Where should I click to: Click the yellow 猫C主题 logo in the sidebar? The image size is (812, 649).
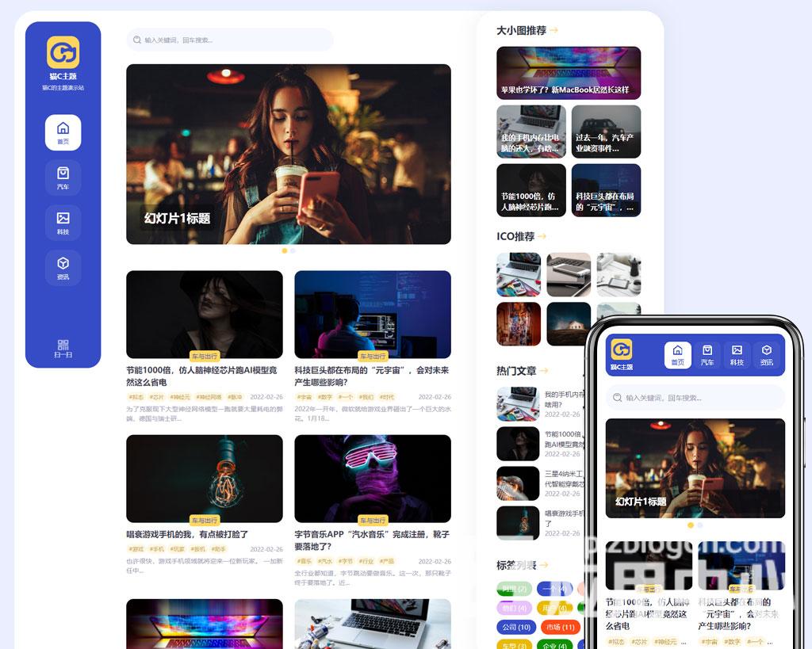[x=63, y=52]
